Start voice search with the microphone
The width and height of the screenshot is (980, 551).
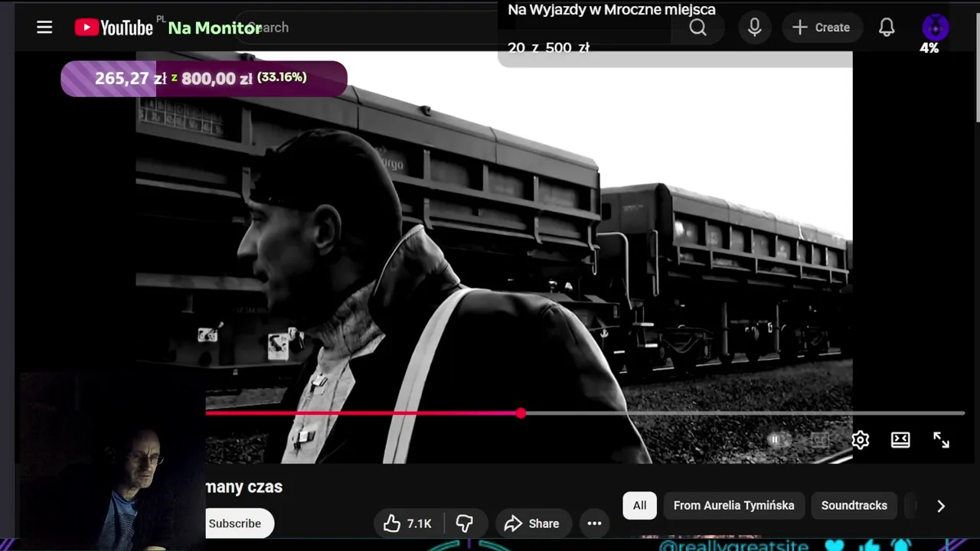(754, 28)
